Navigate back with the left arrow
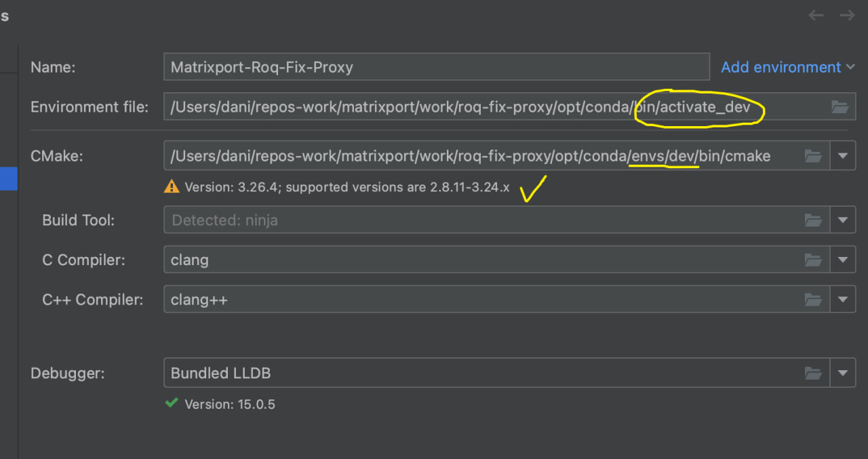Image resolution: width=868 pixels, height=459 pixels. [x=816, y=15]
